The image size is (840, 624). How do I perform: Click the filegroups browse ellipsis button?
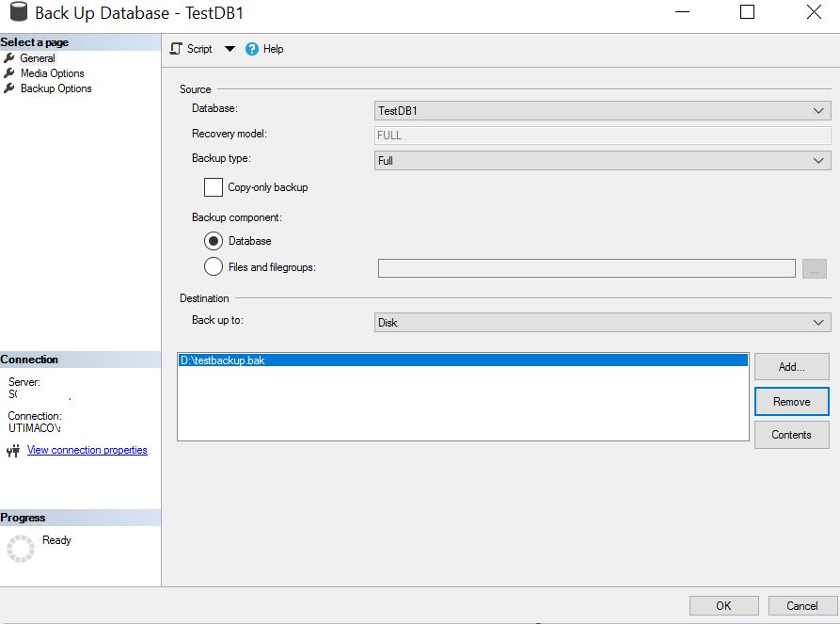815,268
